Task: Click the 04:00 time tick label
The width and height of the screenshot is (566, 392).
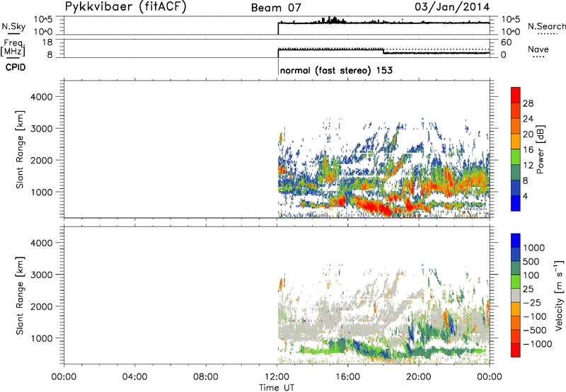Action: 134,377
